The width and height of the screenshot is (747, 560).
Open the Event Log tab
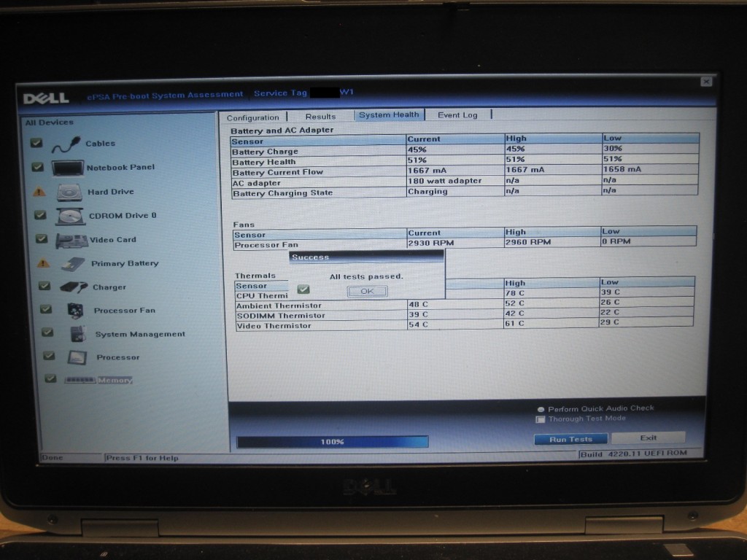tap(457, 115)
